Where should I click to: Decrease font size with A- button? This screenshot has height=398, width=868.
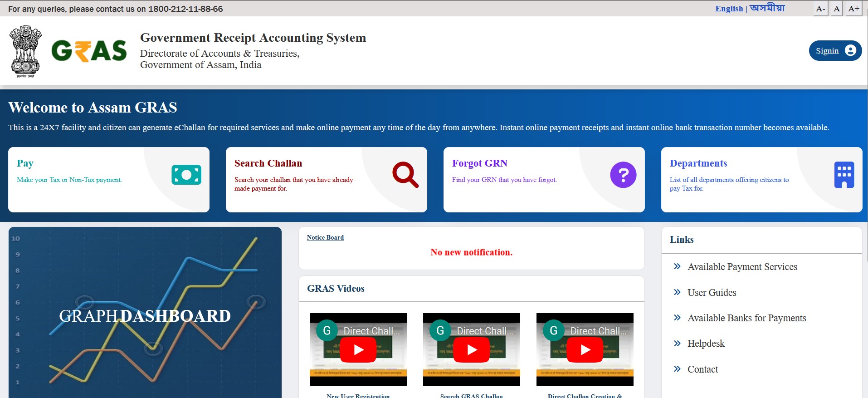(x=820, y=9)
